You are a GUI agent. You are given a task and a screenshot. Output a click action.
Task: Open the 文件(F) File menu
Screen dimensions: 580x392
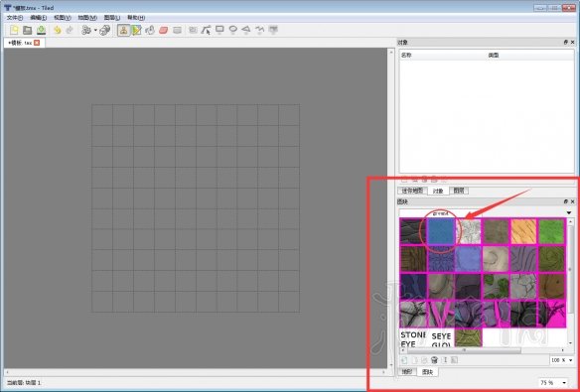15,17
